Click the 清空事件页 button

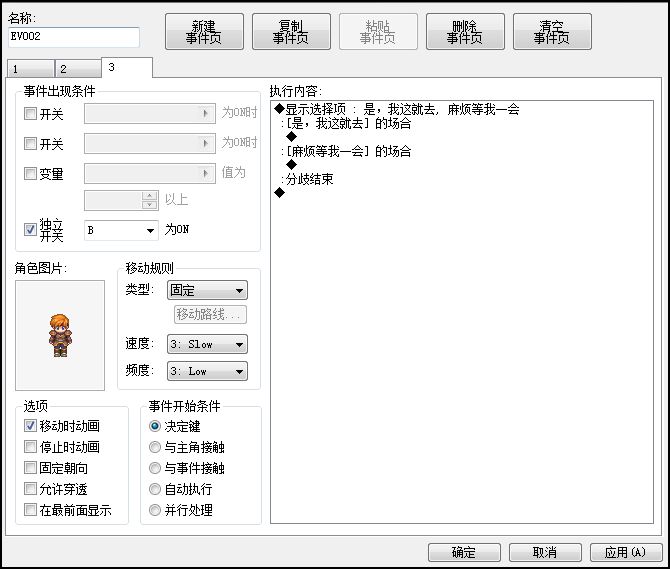coord(552,32)
